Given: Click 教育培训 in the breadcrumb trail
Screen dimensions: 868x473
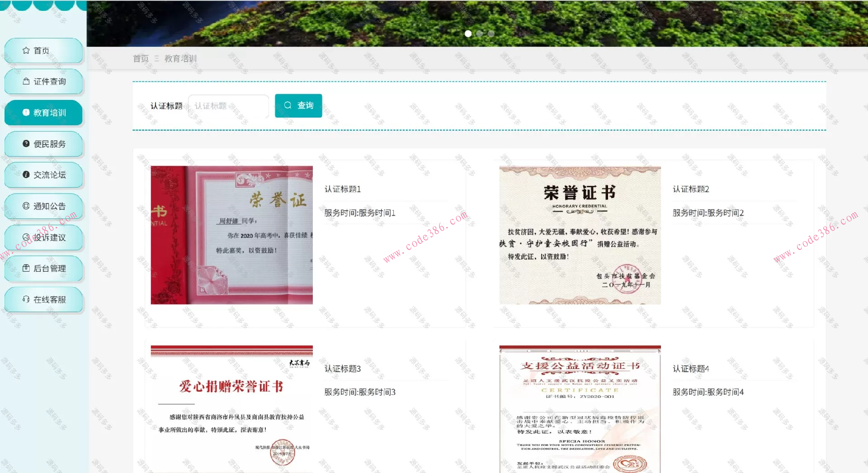Looking at the screenshot, I should coord(180,58).
